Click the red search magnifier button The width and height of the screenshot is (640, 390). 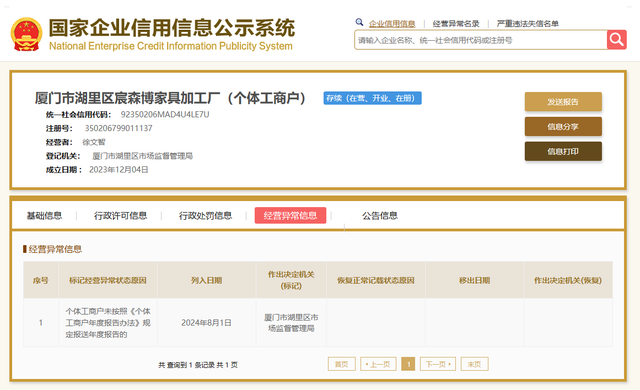[x=617, y=40]
